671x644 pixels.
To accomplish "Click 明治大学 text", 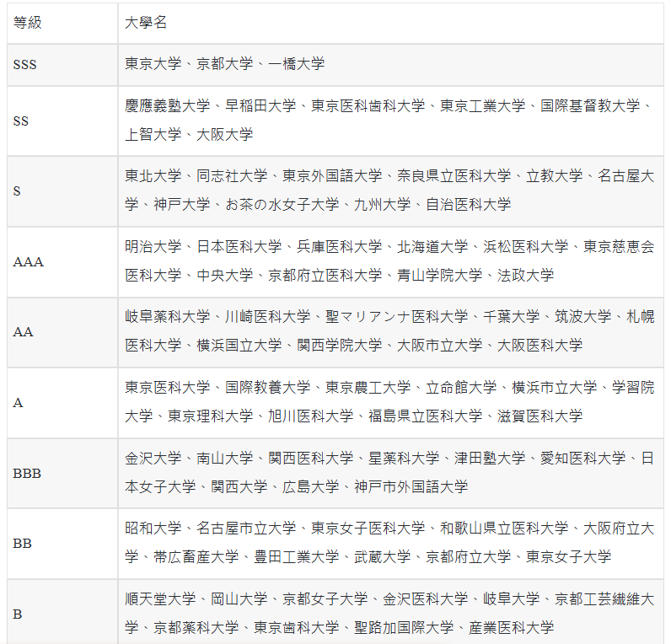I will tap(153, 246).
